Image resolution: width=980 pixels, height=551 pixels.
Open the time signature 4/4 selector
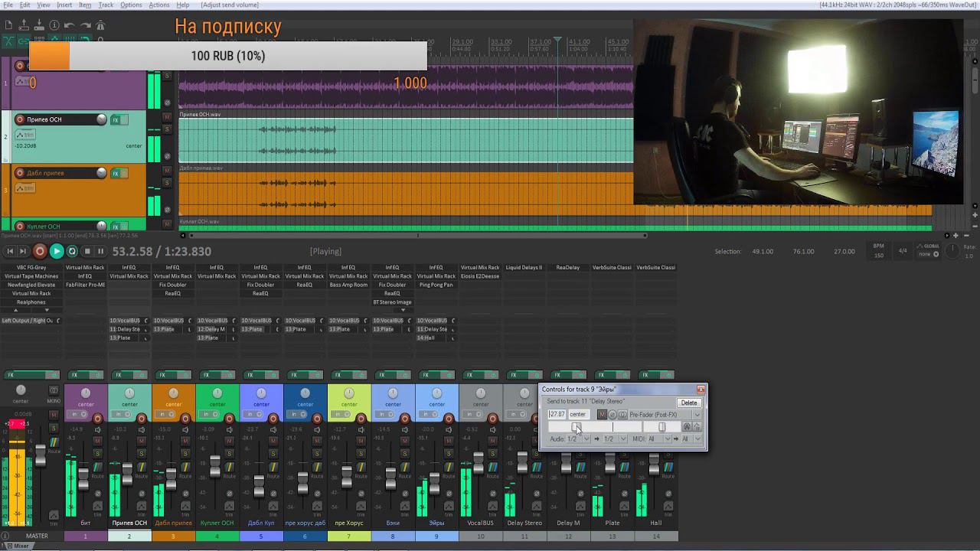pos(903,250)
